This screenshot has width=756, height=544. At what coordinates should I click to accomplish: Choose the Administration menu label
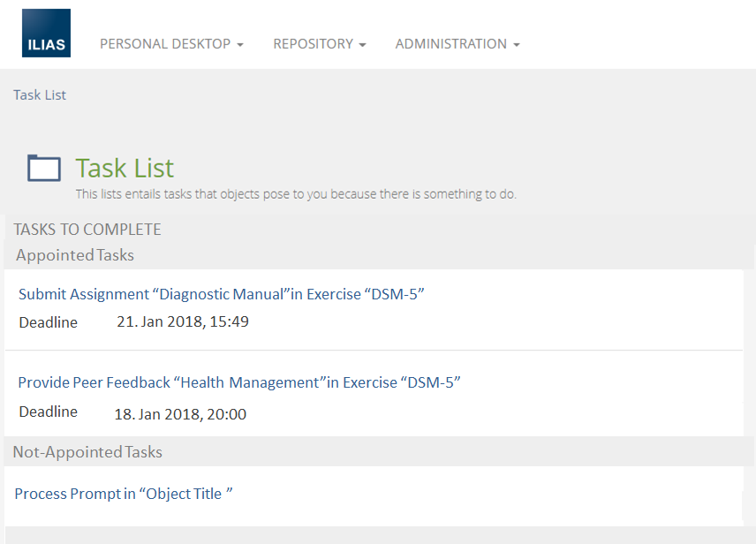click(450, 44)
